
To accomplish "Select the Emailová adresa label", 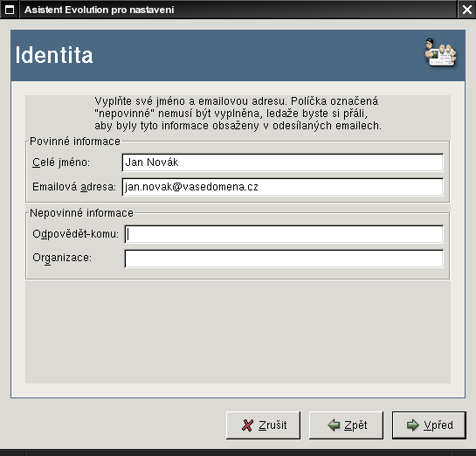I will pyautogui.click(x=74, y=187).
